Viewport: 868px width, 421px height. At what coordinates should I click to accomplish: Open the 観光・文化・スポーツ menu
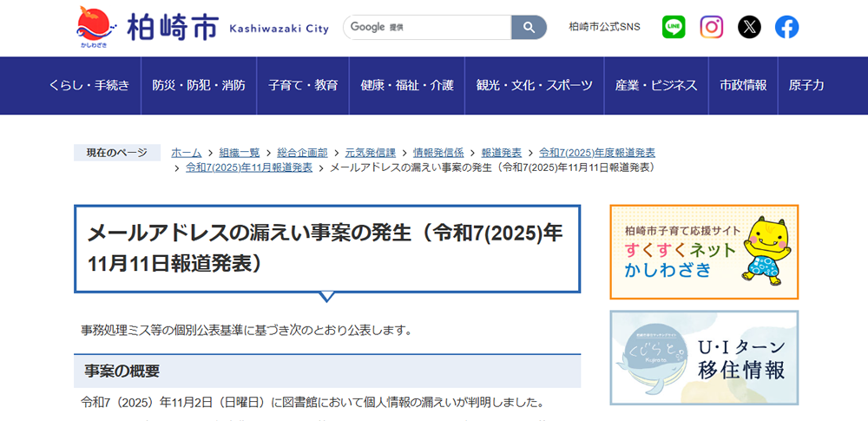534,85
